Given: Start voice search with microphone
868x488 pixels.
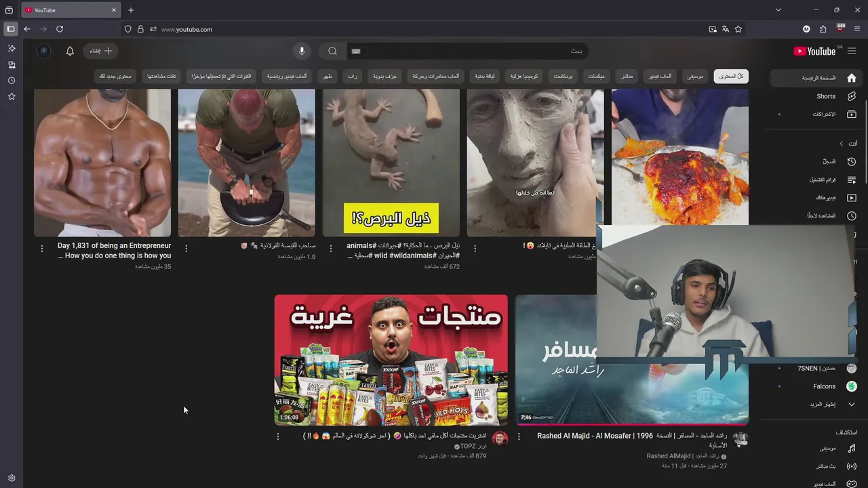Looking at the screenshot, I should click(302, 51).
